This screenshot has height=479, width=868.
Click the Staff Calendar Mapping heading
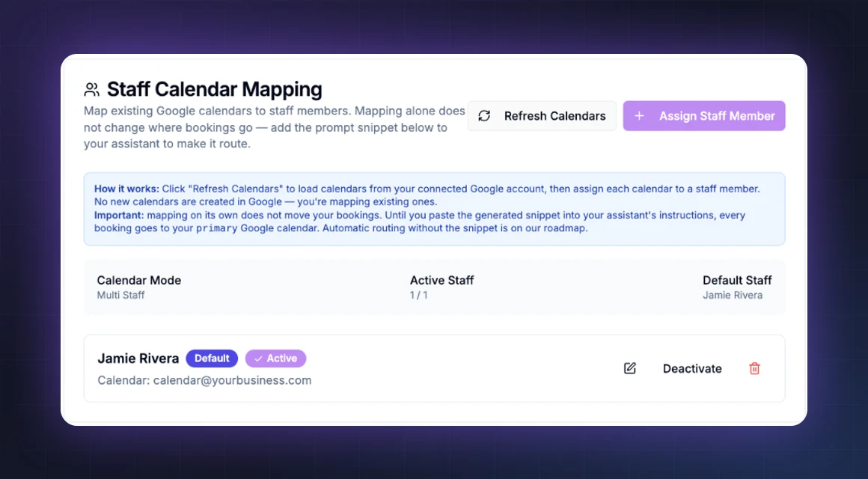point(214,89)
